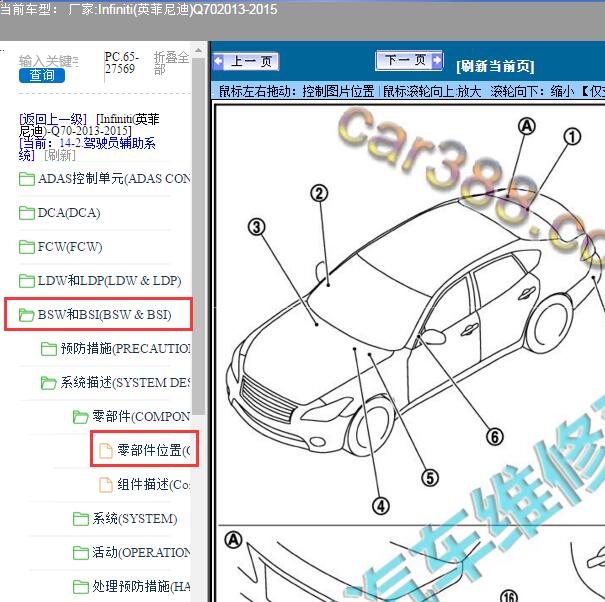The height and width of the screenshot is (602, 605).
Task: Select DCA(DCA) tree item
Action: pos(69,213)
